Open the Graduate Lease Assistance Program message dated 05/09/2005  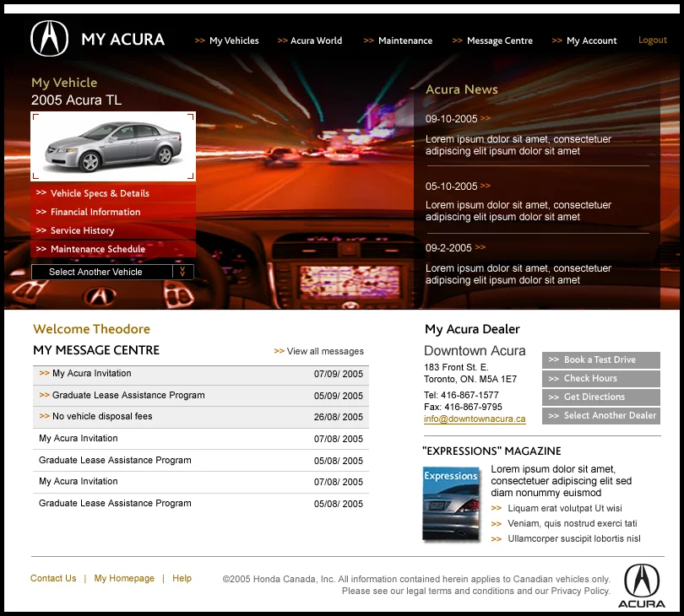pos(201,396)
